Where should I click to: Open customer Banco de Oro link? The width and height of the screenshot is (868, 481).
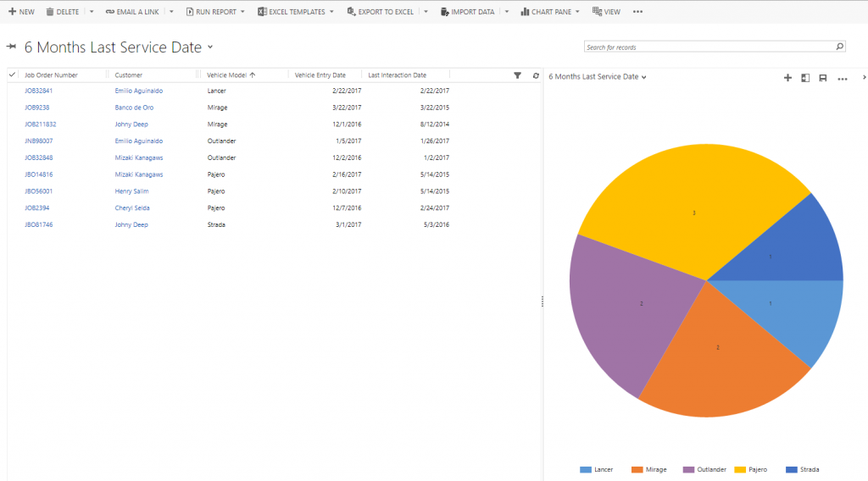tap(134, 108)
